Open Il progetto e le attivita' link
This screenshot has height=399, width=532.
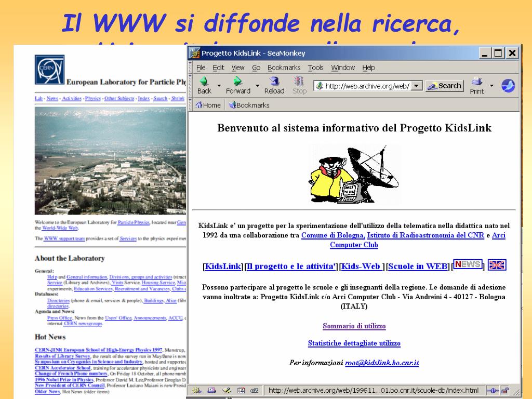(x=291, y=267)
